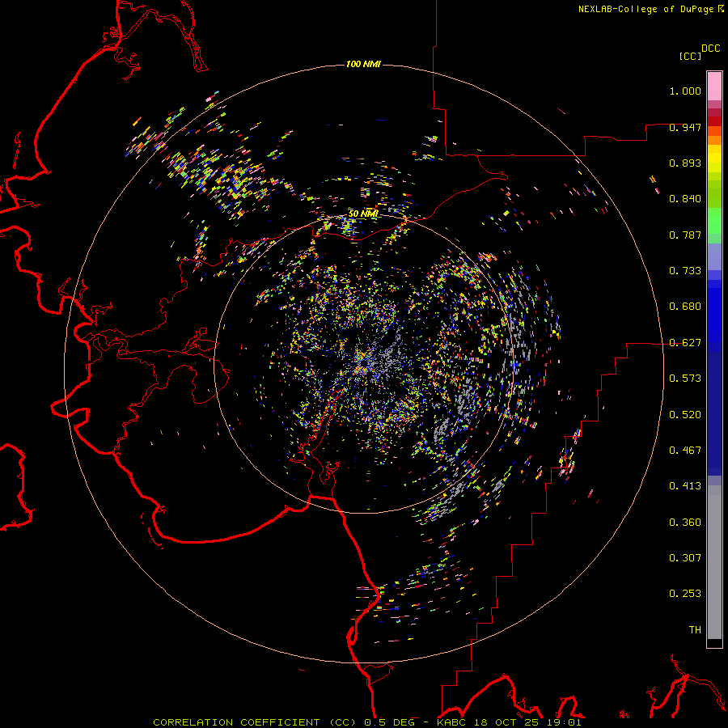Click the Correlation Coefficient KABC caption at bottom
The width and height of the screenshot is (728, 728).
367,722
